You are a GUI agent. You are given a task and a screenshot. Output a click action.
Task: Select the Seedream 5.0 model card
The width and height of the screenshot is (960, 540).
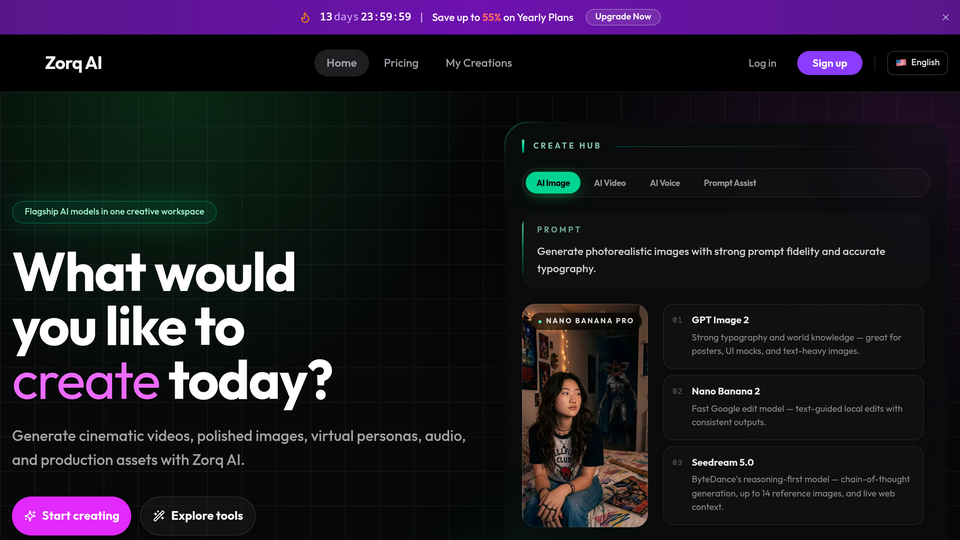[793, 485]
